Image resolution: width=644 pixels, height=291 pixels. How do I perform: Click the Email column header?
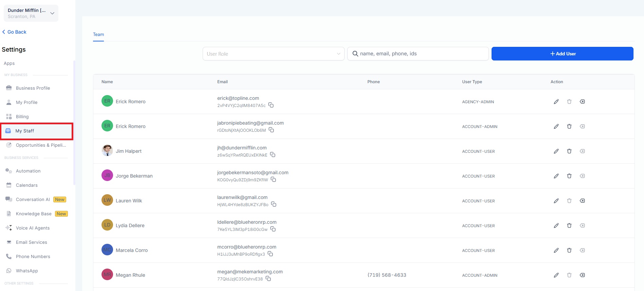point(222,82)
